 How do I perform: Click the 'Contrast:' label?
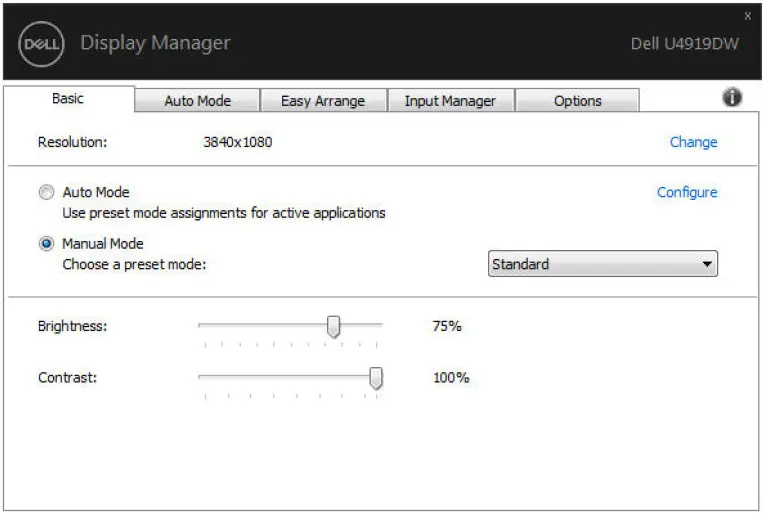[x=68, y=378]
